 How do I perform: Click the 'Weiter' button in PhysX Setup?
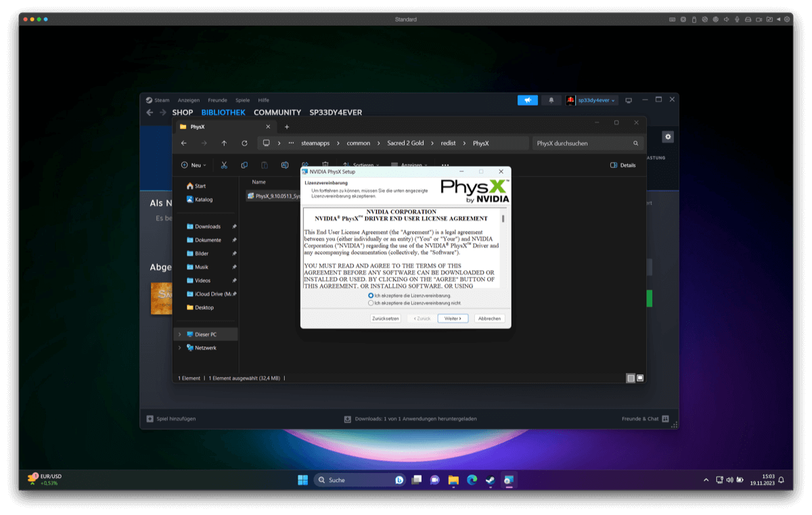click(453, 318)
